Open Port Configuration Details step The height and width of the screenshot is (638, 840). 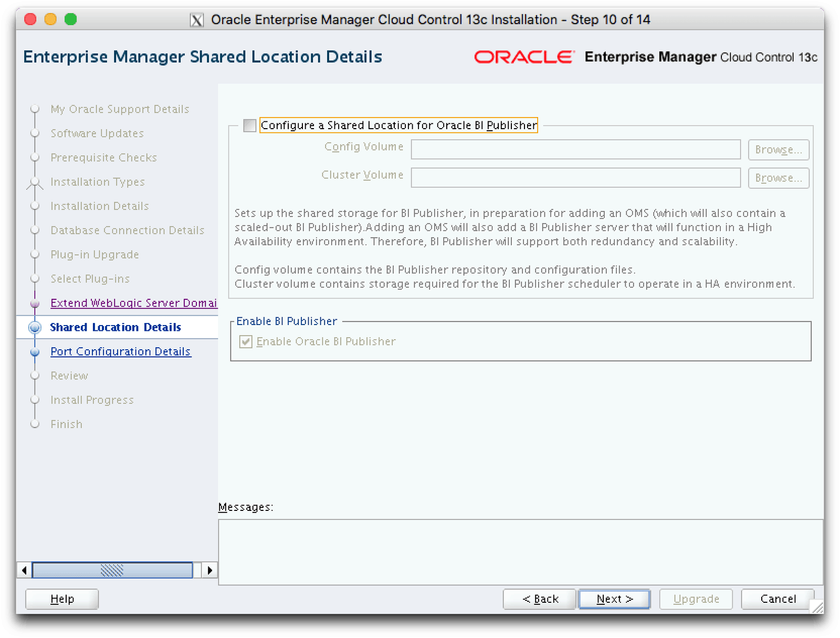coord(120,352)
